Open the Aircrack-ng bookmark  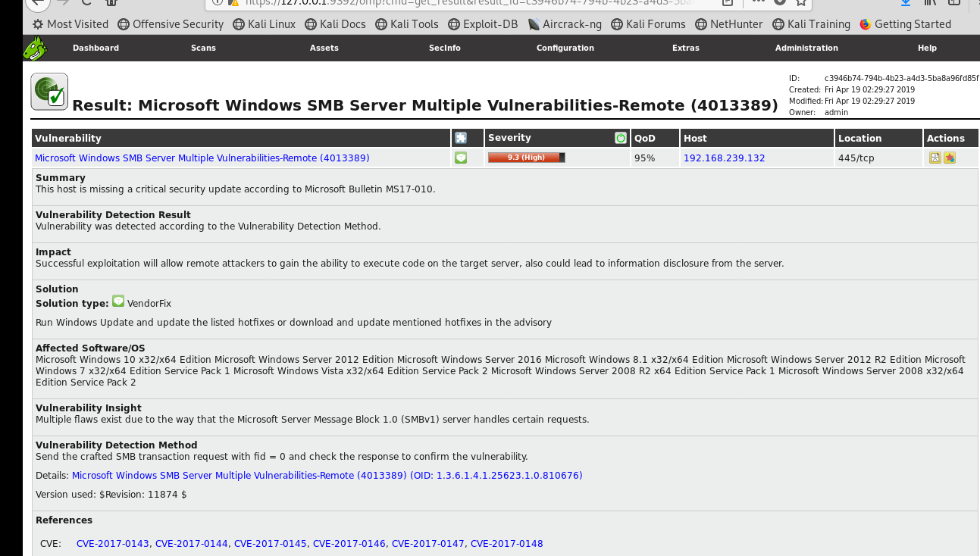coord(565,24)
